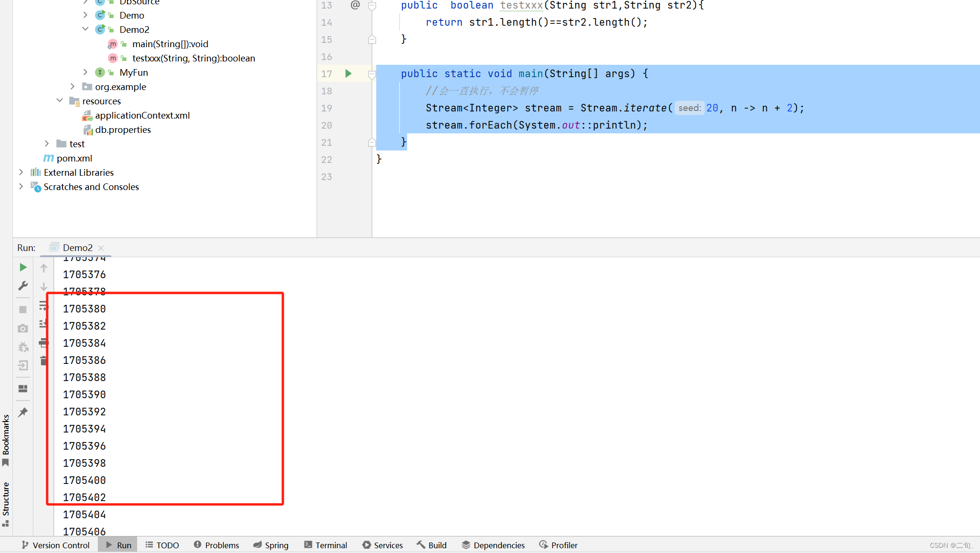Toggle soft-wrap in console output

click(x=43, y=305)
